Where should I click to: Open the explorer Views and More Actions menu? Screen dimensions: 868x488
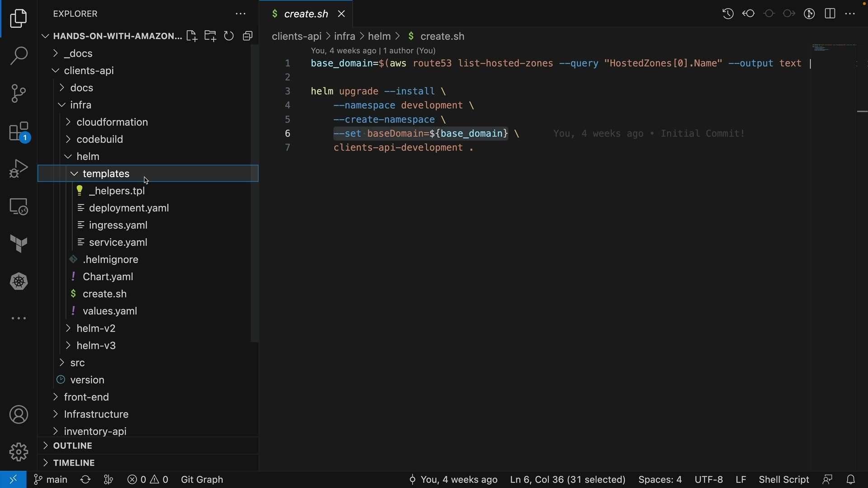coord(241,14)
